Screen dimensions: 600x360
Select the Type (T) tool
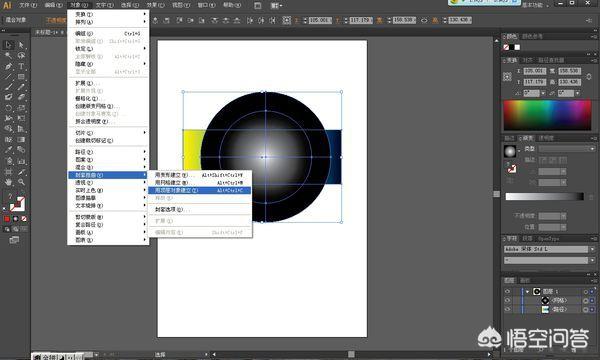pos(21,66)
